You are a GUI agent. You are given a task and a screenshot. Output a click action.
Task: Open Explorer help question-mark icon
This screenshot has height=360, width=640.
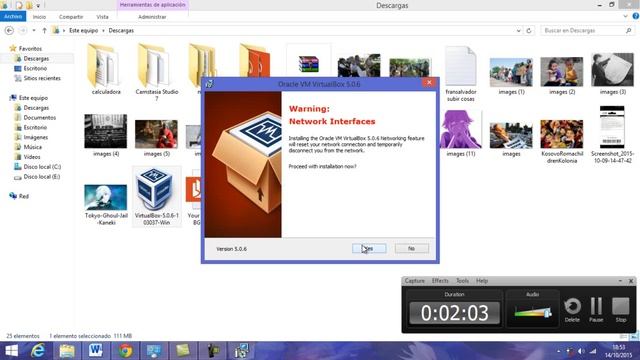[636, 16]
